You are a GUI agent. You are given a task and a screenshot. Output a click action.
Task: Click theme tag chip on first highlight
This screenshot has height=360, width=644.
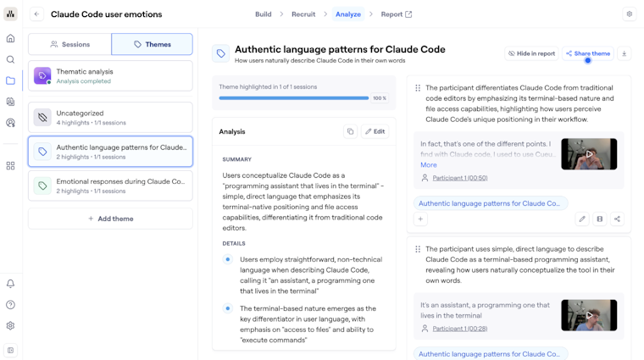(491, 203)
